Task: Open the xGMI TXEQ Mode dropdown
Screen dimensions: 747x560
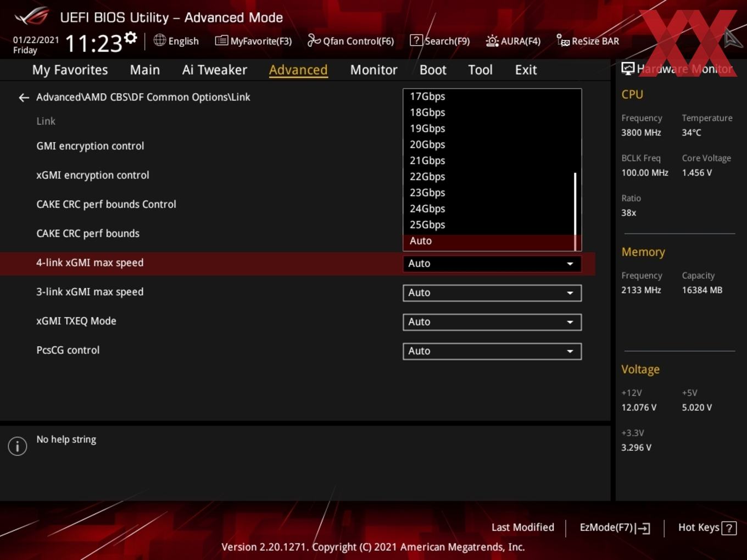Action: [x=492, y=322]
